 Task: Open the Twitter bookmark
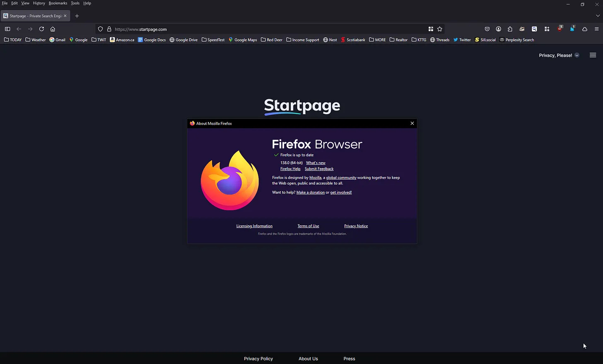click(x=462, y=40)
